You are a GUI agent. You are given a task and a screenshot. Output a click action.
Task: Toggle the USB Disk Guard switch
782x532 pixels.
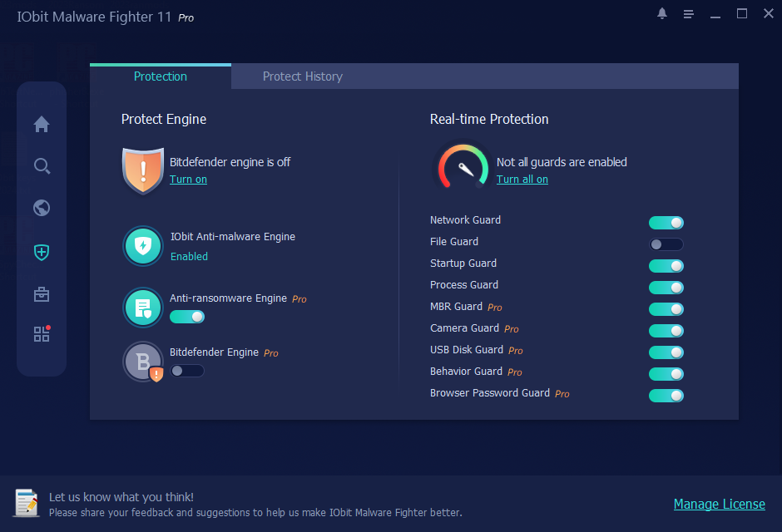pyautogui.click(x=666, y=352)
